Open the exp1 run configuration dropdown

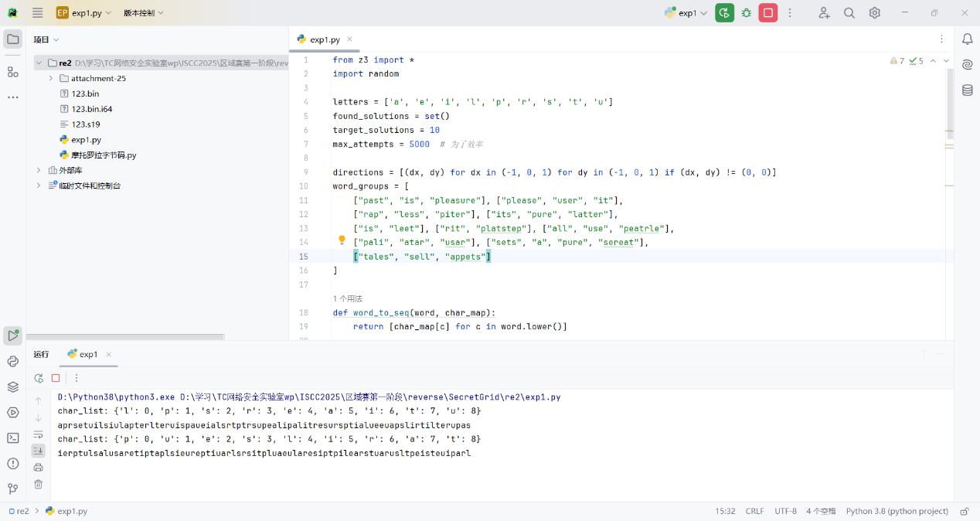(x=686, y=13)
